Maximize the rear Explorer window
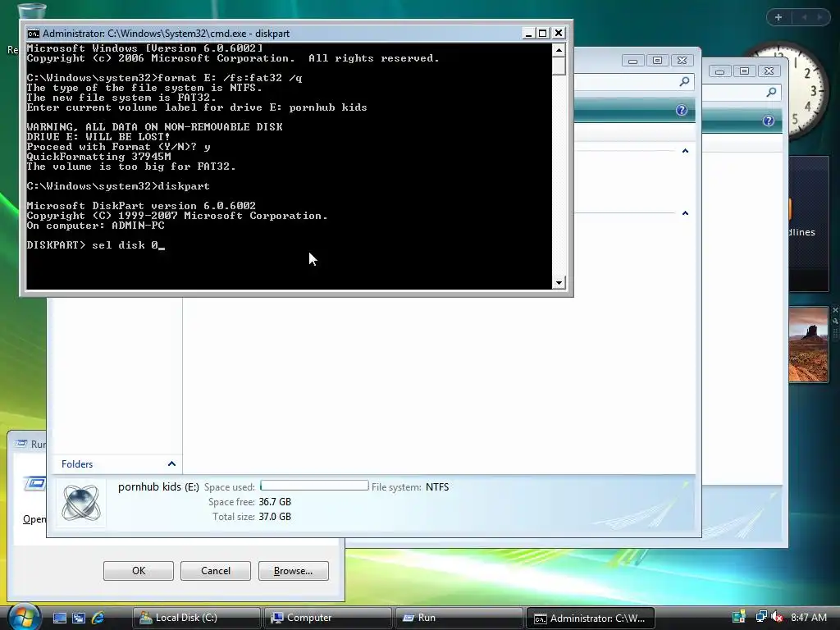This screenshot has width=840, height=630. [x=744, y=71]
